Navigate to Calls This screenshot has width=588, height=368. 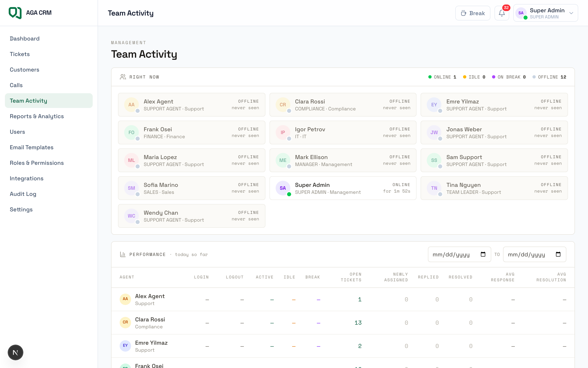(x=49, y=85)
